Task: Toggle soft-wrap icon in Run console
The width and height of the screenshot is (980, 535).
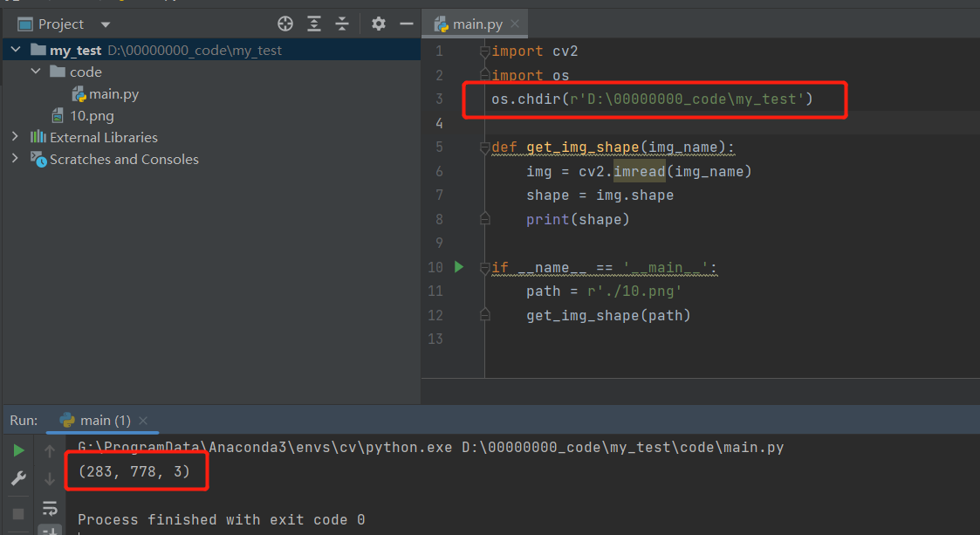Action: pos(50,507)
